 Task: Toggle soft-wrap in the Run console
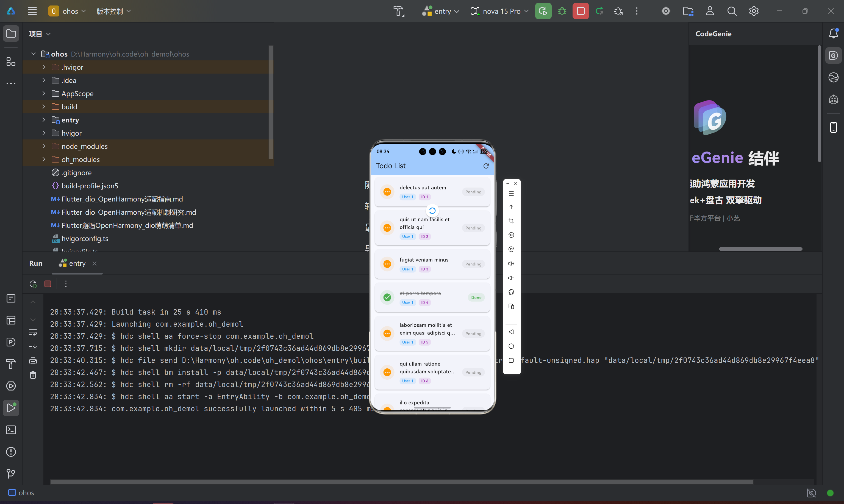33,332
